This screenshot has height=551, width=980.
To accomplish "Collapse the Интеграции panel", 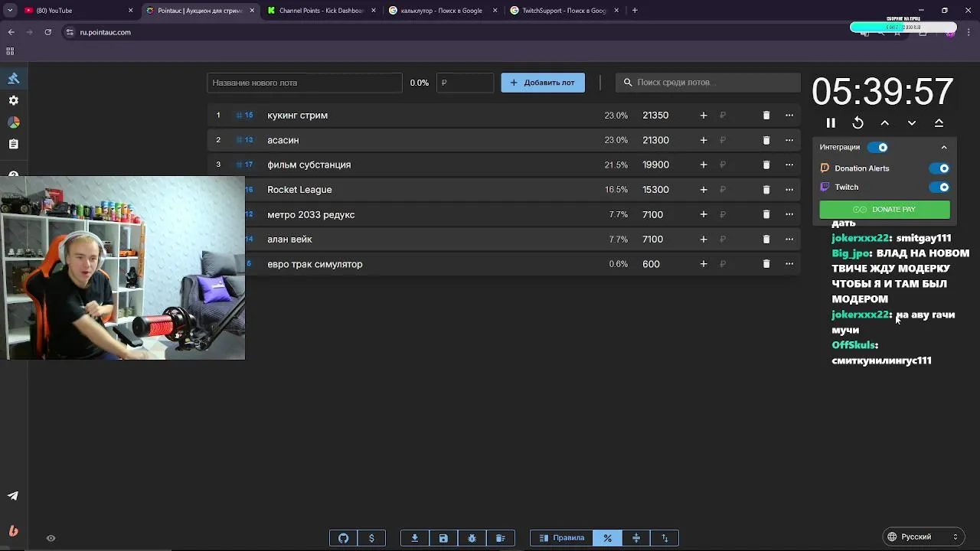I will coord(944,147).
